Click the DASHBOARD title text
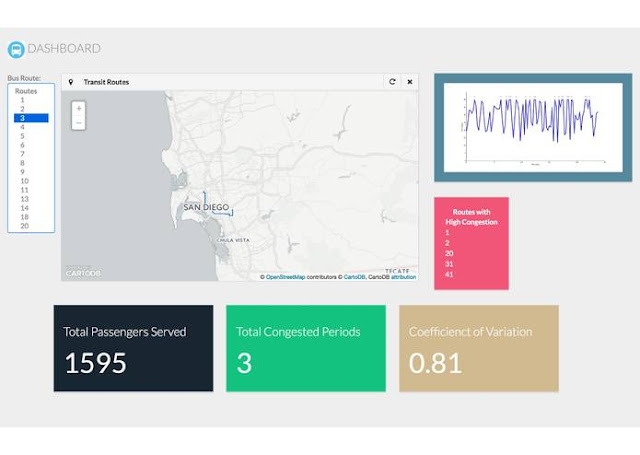 point(64,49)
